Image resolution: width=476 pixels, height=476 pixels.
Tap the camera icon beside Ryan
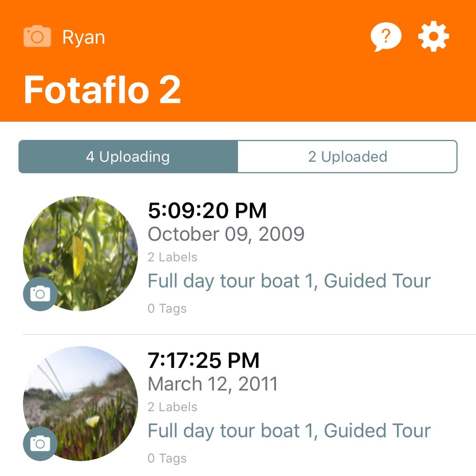point(37,37)
